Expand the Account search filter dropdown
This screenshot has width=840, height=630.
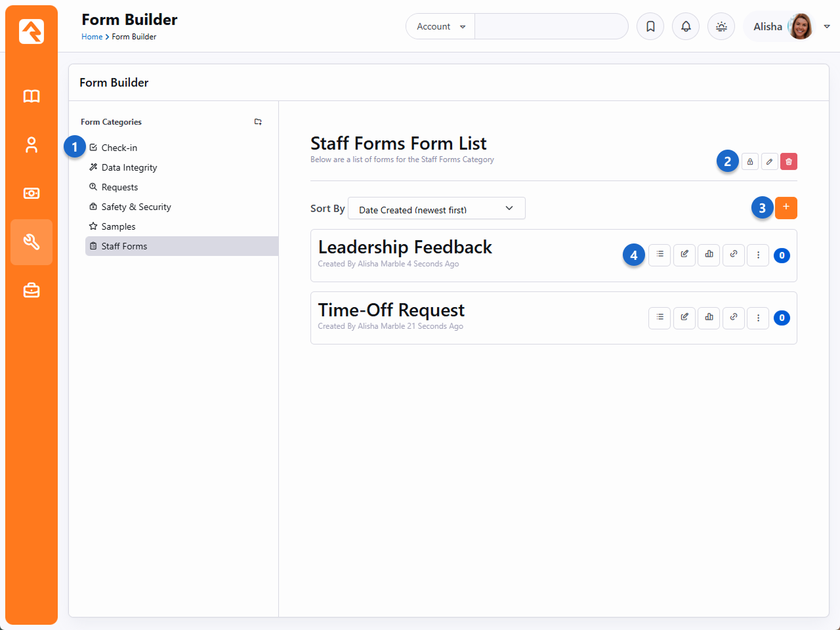click(x=440, y=27)
